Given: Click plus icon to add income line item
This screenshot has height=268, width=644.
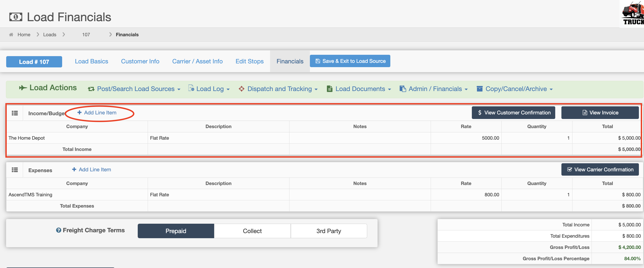Looking at the screenshot, I should 79,113.
